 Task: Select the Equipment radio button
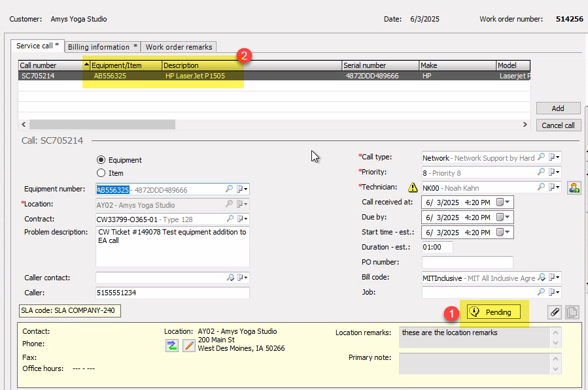(x=101, y=160)
